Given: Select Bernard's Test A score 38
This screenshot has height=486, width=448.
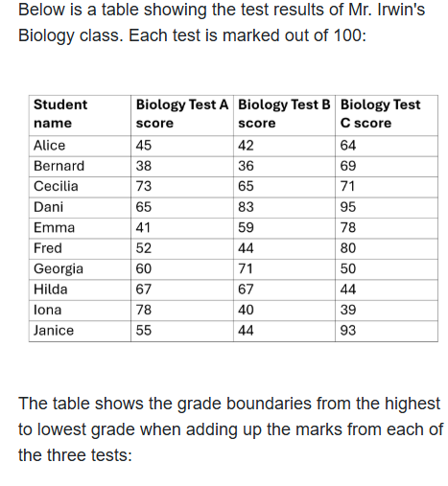Looking at the screenshot, I should tap(182, 167).
